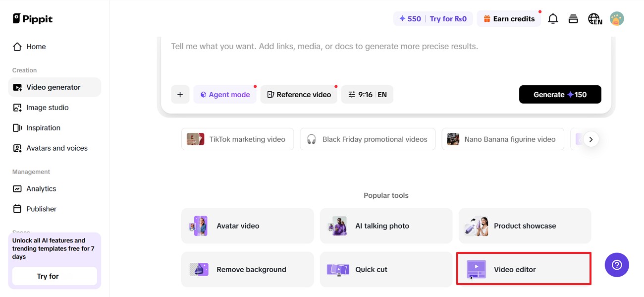Click the TikTok marketing video suggestion
This screenshot has width=644, height=297.
237,139
